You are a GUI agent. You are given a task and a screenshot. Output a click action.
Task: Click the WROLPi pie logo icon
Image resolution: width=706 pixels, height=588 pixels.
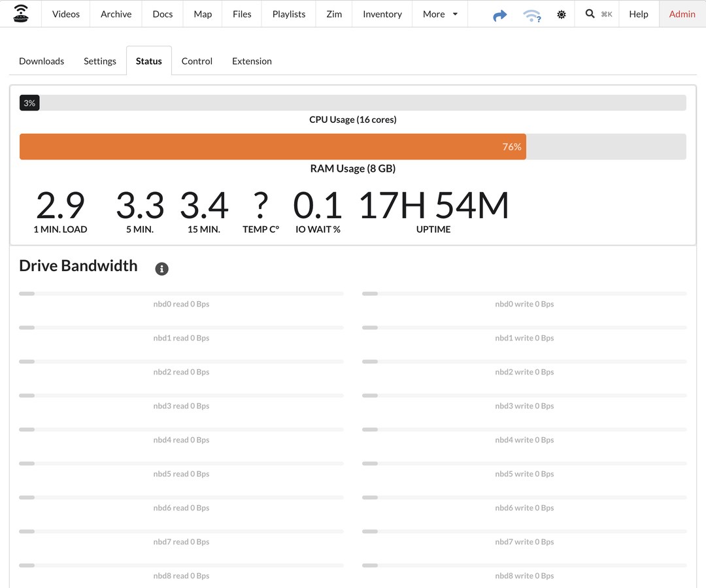point(21,14)
